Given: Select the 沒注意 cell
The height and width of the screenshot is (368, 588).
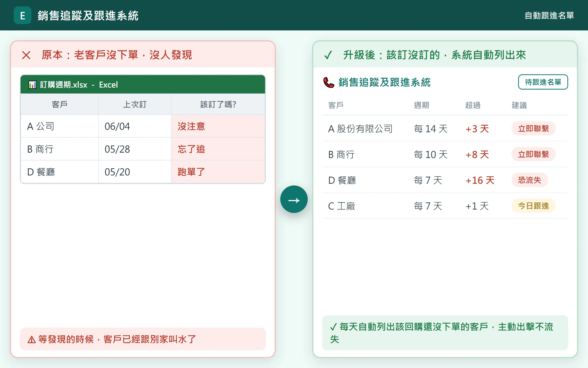Looking at the screenshot, I should [218, 126].
